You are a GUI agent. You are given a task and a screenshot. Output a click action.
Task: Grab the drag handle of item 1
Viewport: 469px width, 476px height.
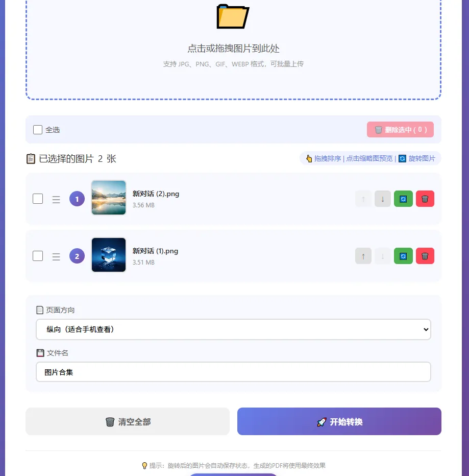[x=56, y=200]
